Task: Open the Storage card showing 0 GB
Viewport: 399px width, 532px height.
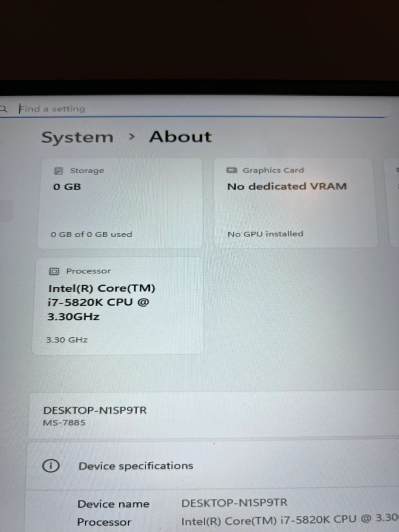Action: pyautogui.click(x=120, y=203)
